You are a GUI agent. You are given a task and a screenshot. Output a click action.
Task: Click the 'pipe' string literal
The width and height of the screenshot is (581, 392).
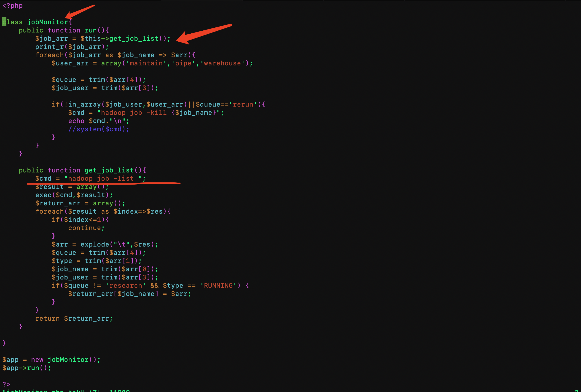coord(183,63)
